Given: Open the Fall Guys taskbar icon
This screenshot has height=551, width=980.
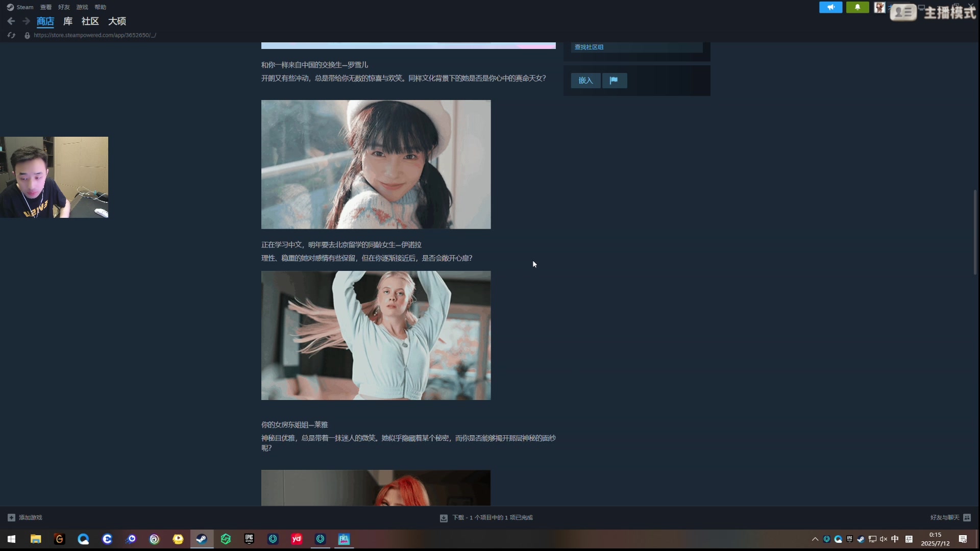Looking at the screenshot, I should (x=344, y=539).
